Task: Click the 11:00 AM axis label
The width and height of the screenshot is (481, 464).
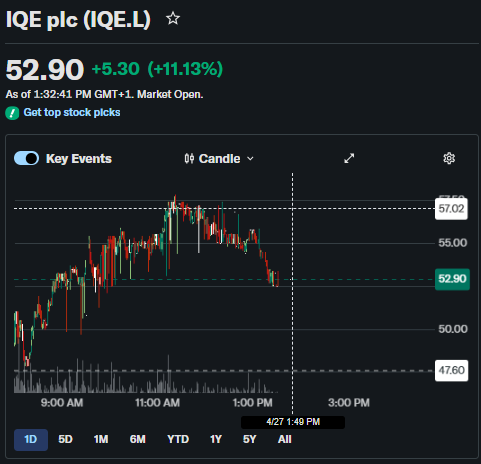Action: click(157, 403)
